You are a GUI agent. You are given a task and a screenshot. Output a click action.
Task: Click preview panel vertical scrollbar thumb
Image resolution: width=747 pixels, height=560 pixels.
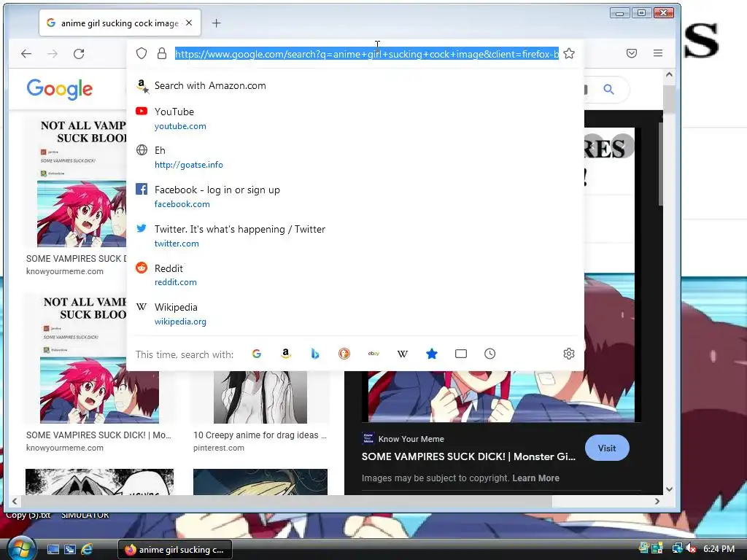tap(661, 164)
